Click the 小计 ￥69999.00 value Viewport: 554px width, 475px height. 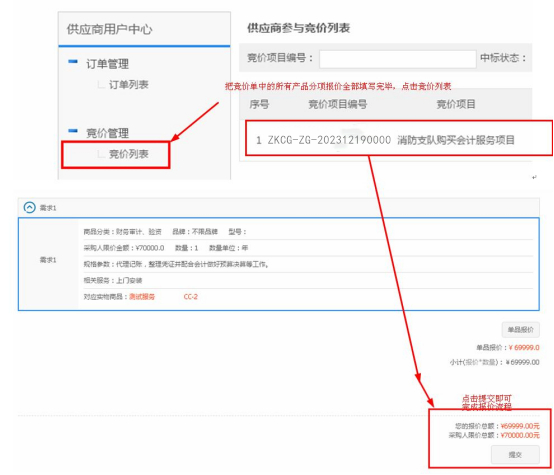point(523,362)
